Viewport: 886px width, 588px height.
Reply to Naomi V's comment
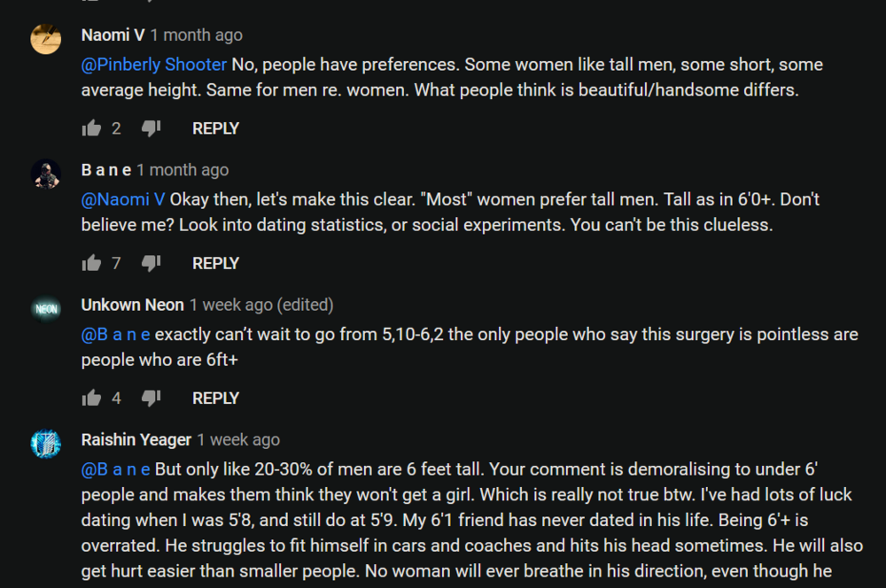click(x=215, y=128)
